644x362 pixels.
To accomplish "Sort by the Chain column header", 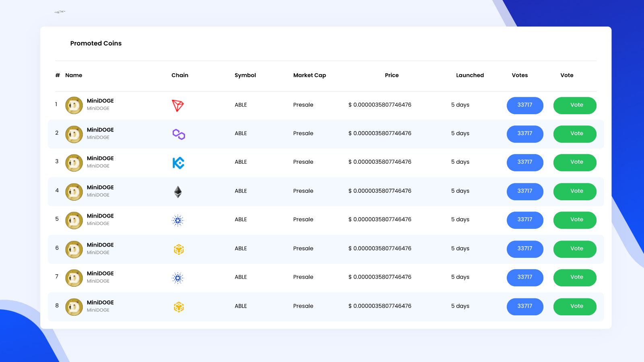I will click(180, 75).
